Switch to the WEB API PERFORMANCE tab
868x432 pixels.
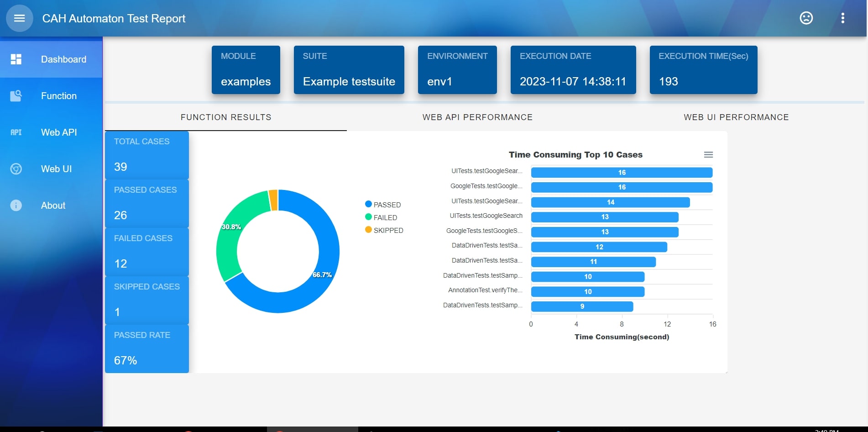coord(477,117)
